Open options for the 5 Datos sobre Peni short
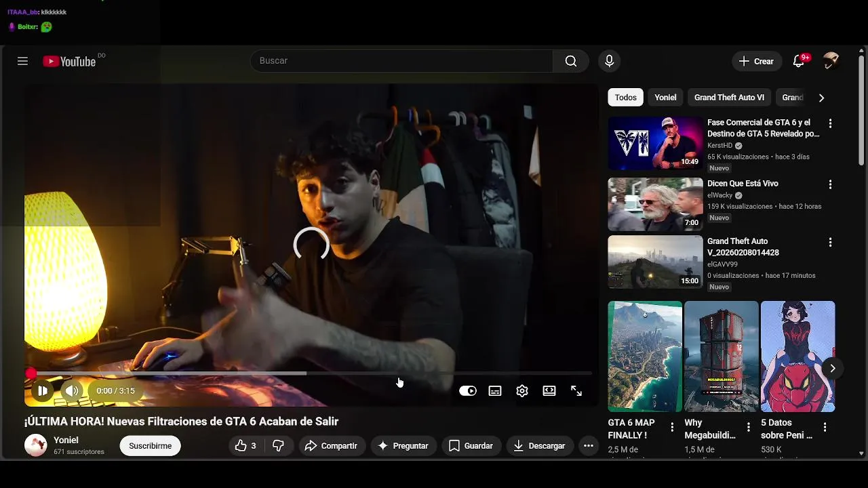The width and height of the screenshot is (868, 488). pos(825,427)
